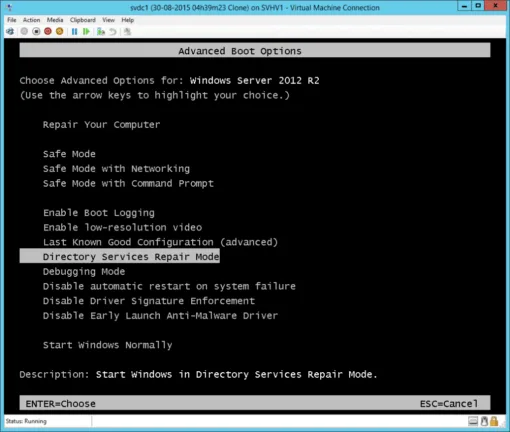Select Debugging Mode option
The width and height of the screenshot is (510, 432).
[x=84, y=271]
